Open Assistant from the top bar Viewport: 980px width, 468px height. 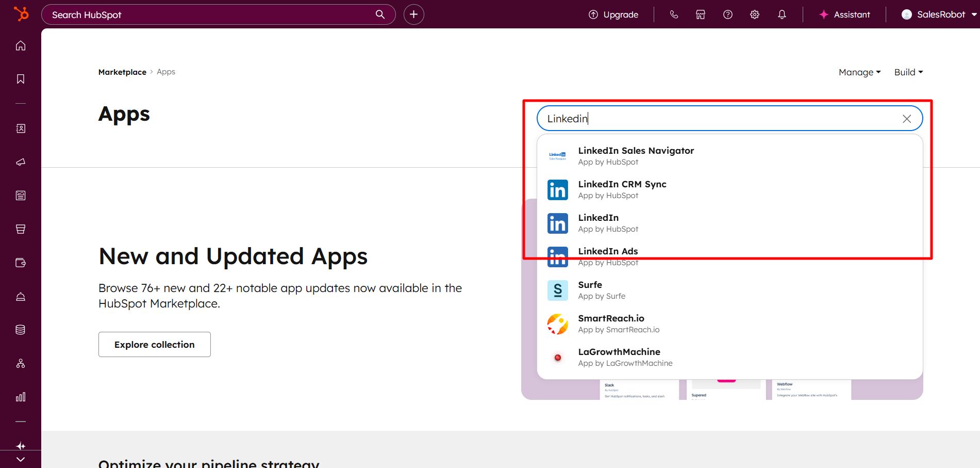point(844,14)
